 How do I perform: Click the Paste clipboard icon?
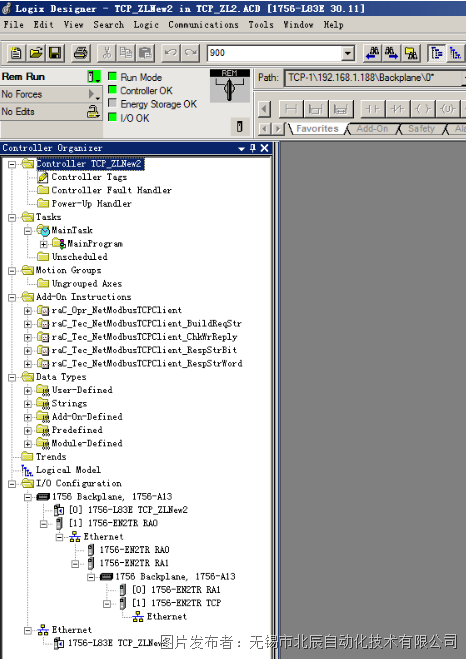click(x=145, y=53)
